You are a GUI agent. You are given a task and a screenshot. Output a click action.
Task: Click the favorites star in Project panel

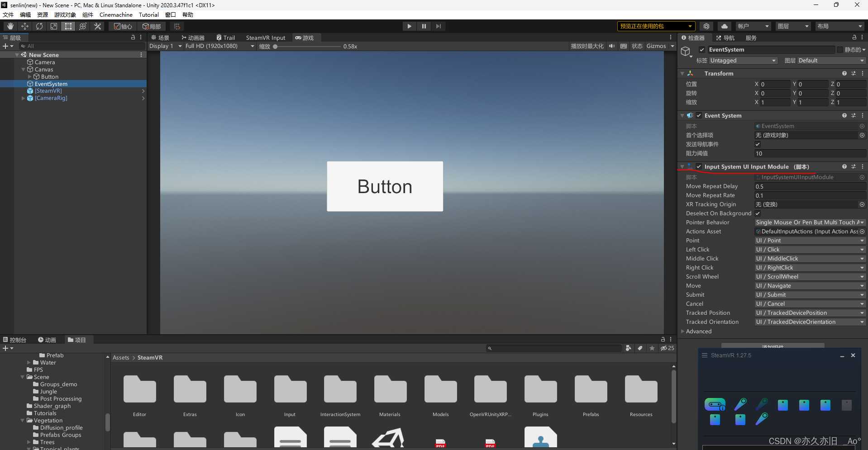click(652, 348)
